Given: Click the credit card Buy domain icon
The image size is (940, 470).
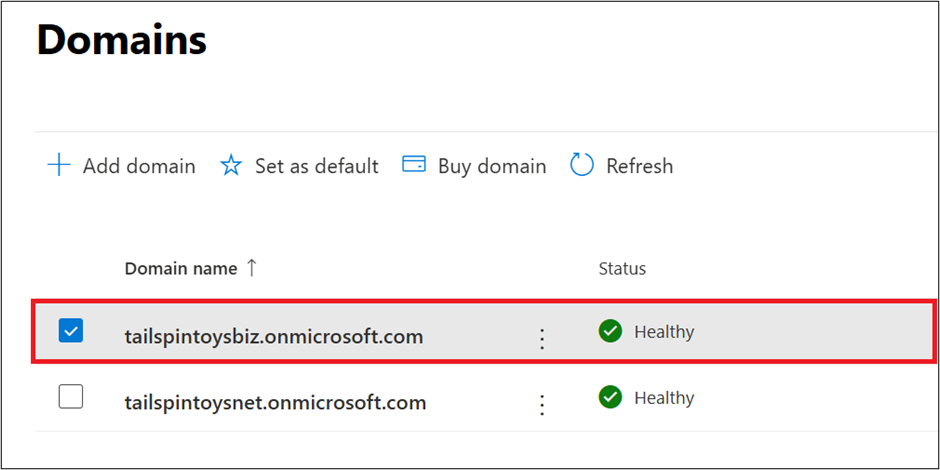Looking at the screenshot, I should click(x=414, y=165).
